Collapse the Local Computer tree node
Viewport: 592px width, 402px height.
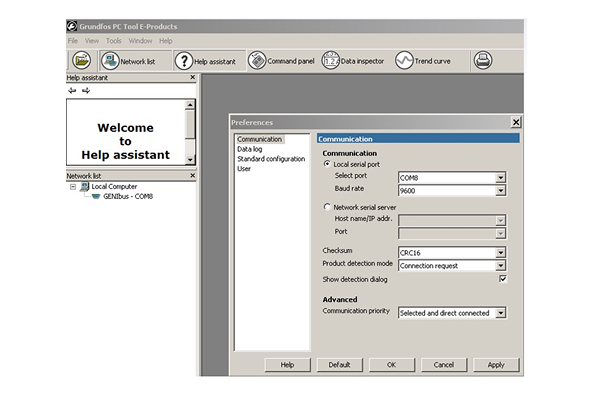pyautogui.click(x=73, y=187)
